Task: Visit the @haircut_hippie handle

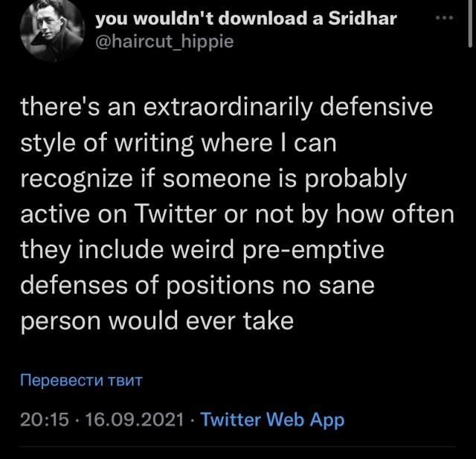Action: pyautogui.click(x=164, y=42)
